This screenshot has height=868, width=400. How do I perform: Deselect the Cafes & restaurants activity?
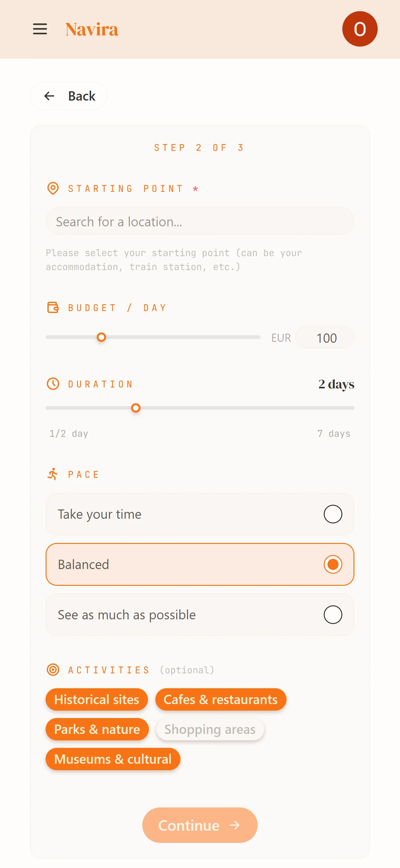(x=220, y=699)
